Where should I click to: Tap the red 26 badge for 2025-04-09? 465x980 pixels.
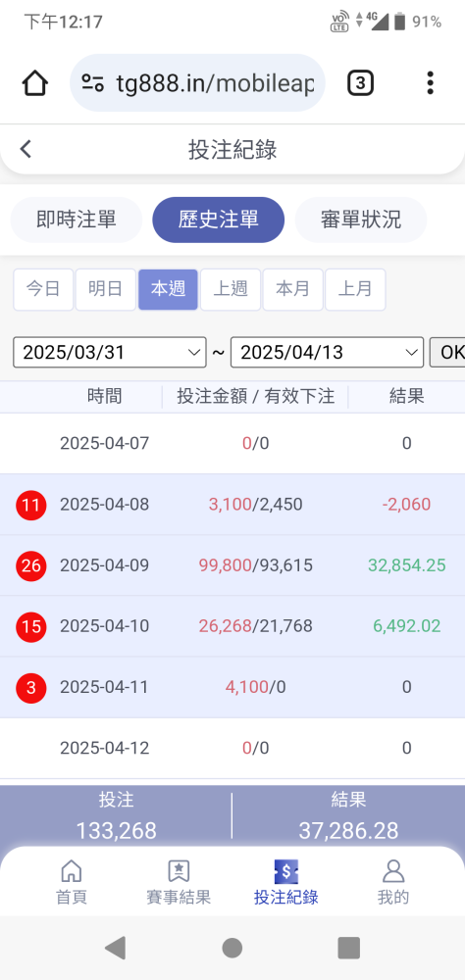(30, 565)
